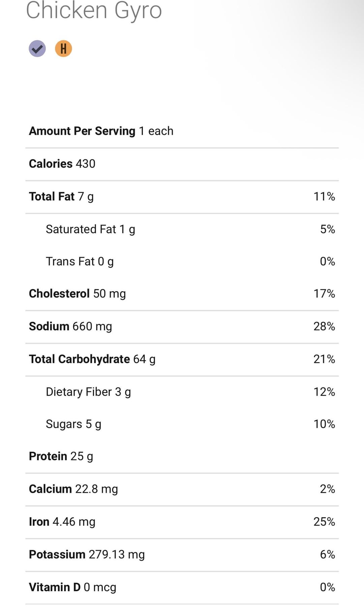This screenshot has height=607, width=364.
Task: Click the Trans Fat 0 g entry
Action: click(x=80, y=262)
